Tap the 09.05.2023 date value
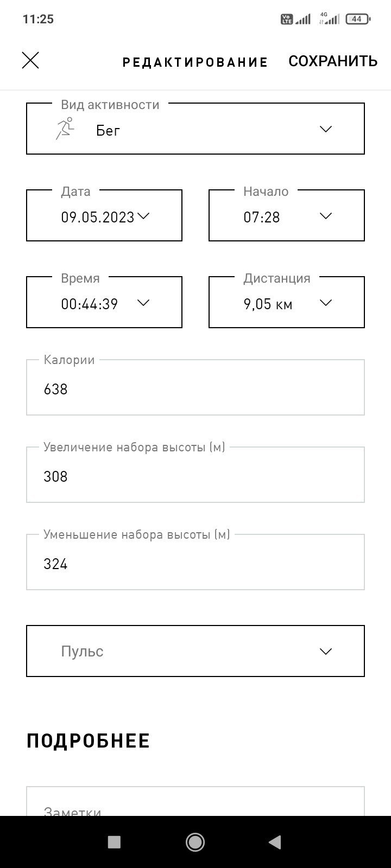Viewport: 391px width, 868px height. coord(98,218)
